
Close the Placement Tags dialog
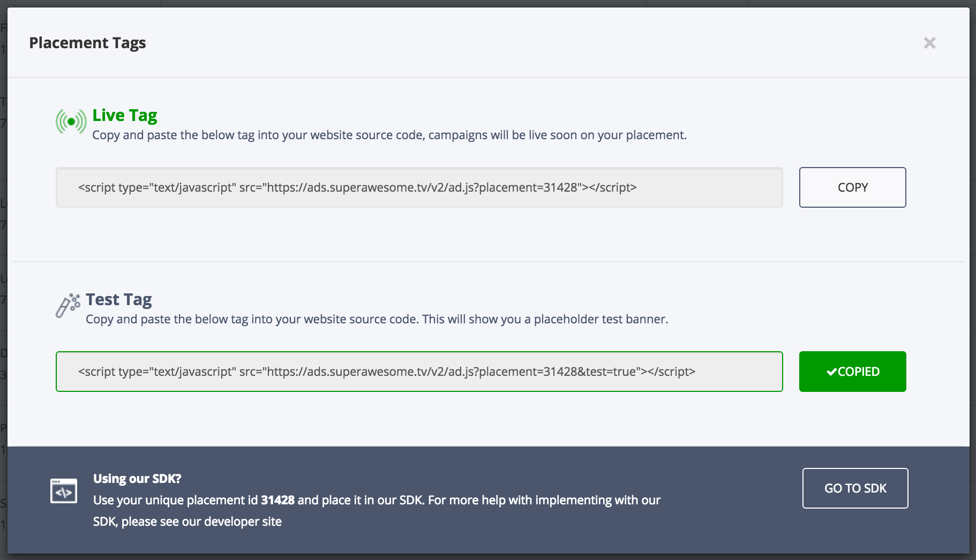(929, 43)
